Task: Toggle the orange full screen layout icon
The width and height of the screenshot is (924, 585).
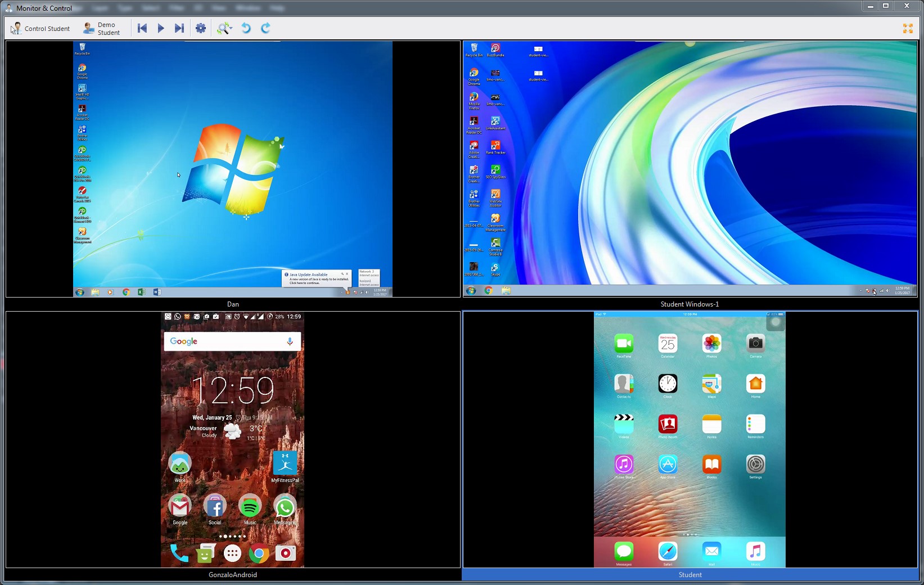Action: coord(908,28)
